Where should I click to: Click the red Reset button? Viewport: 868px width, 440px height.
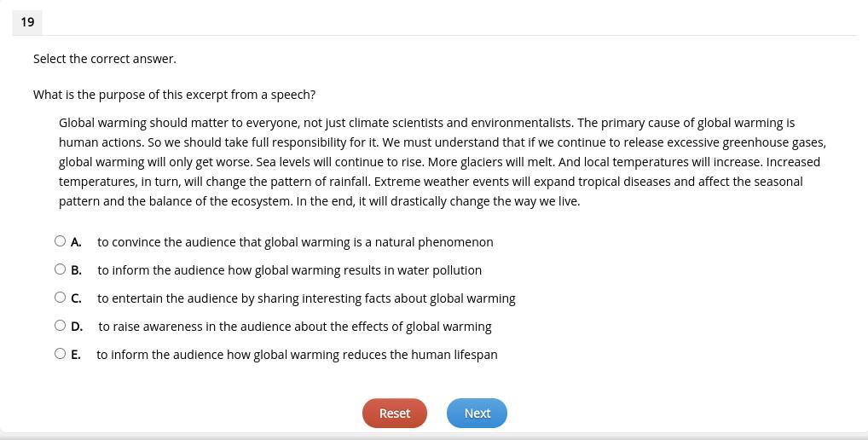pyautogui.click(x=395, y=414)
